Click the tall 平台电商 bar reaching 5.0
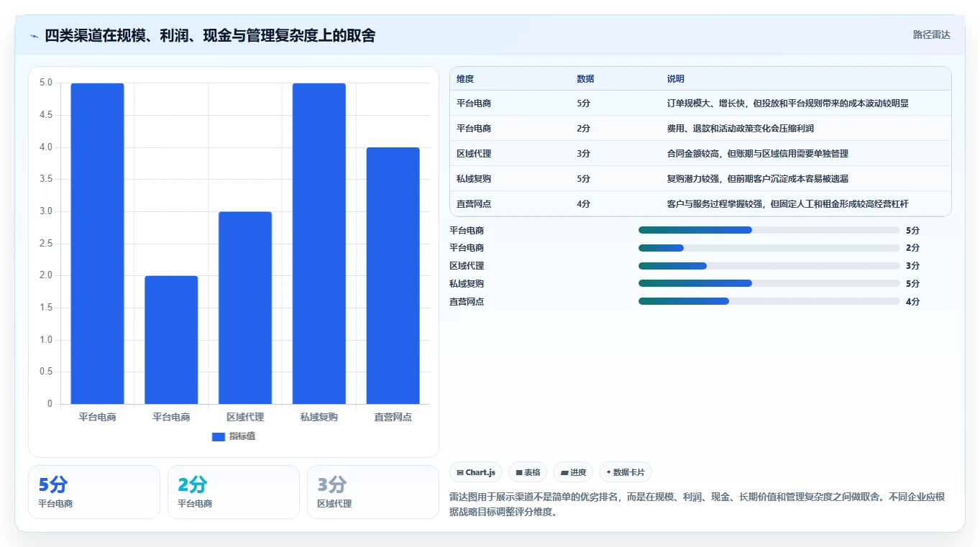The height and width of the screenshot is (547, 980). point(97,244)
